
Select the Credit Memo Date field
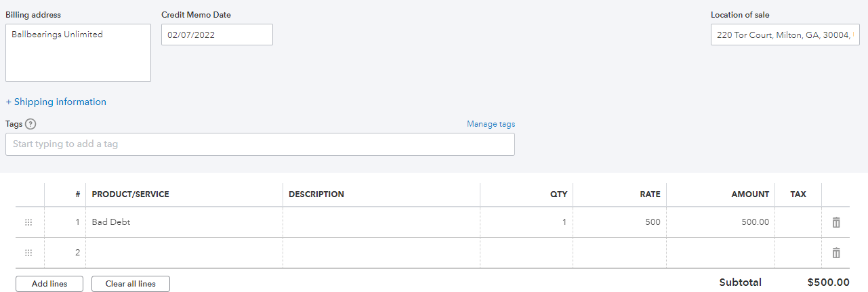217,35
